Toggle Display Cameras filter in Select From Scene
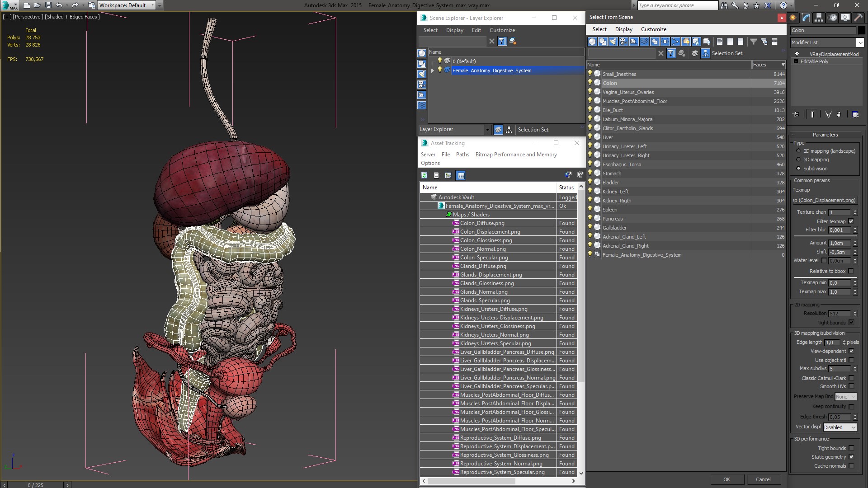Viewport: 868px width, 488px height. 623,42
